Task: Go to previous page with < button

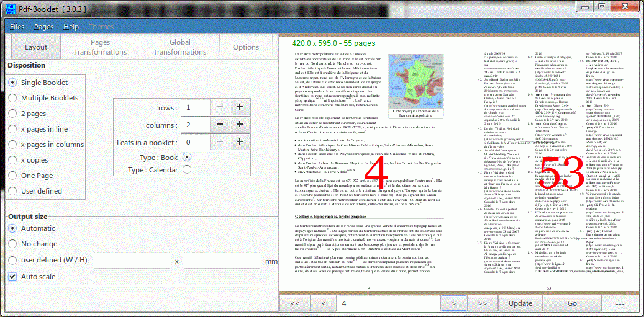Action: tap(324, 303)
